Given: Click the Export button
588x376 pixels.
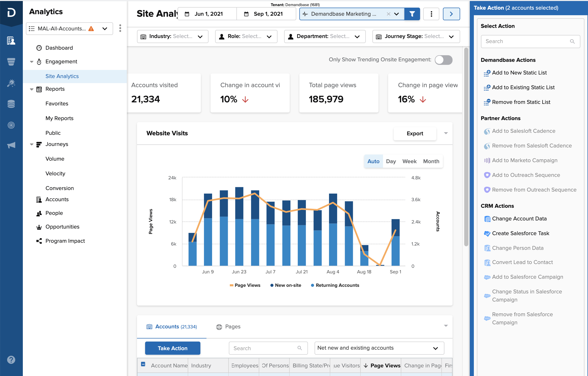Looking at the screenshot, I should 415,134.
